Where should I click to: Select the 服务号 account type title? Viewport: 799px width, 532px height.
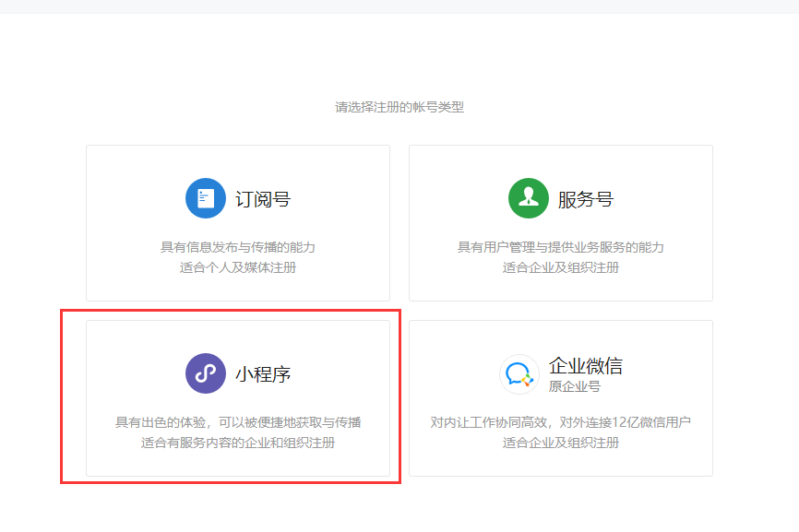pos(586,199)
